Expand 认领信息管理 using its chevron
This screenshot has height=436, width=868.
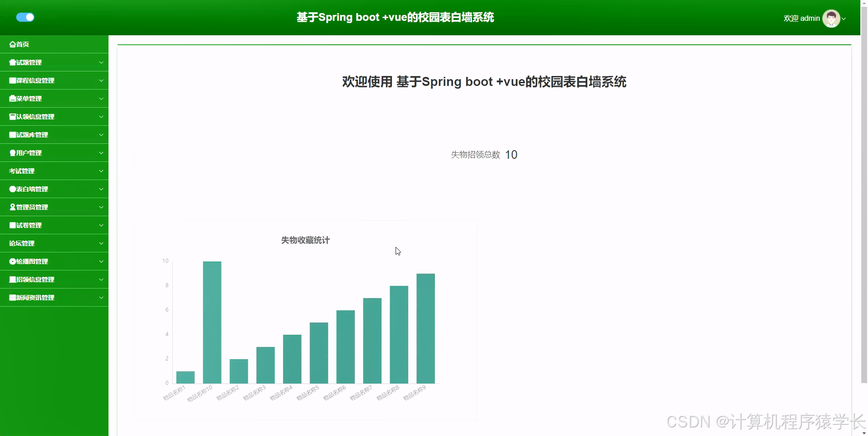101,117
